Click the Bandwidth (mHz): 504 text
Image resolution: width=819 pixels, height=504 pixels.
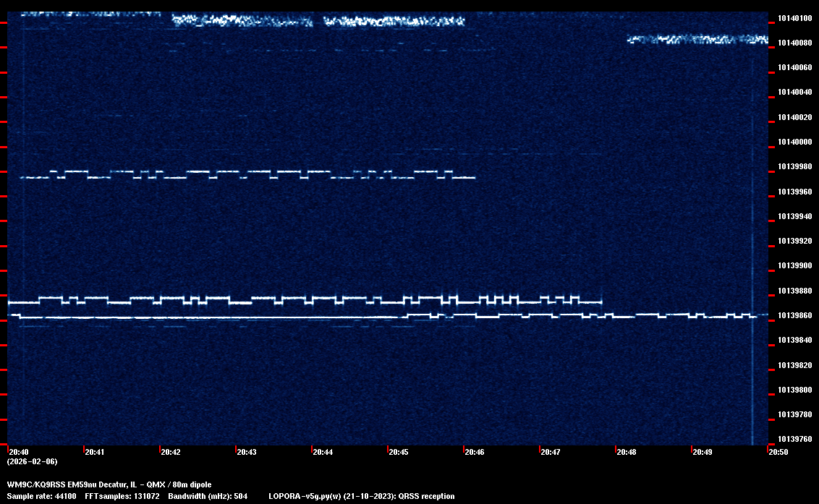(x=208, y=496)
